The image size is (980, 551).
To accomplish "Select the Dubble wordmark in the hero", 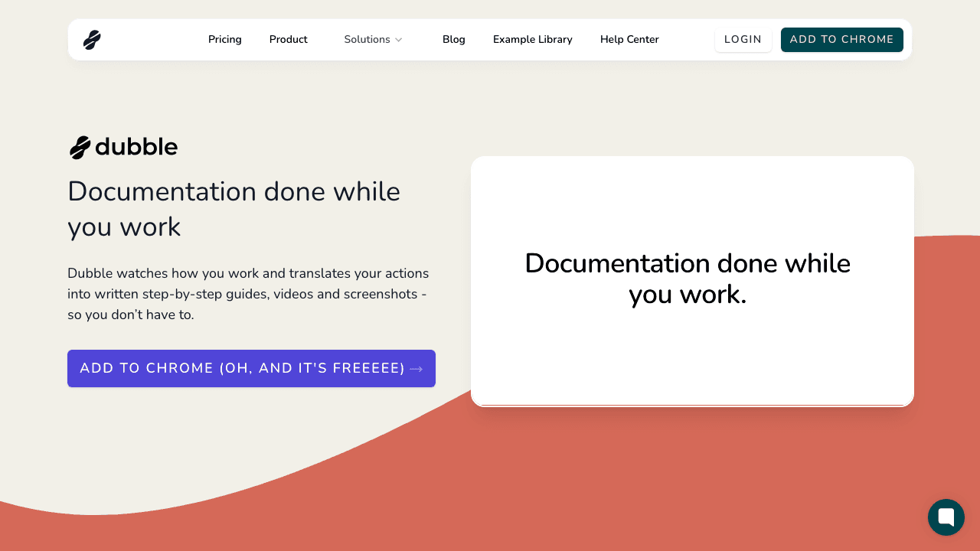I will 136,147.
